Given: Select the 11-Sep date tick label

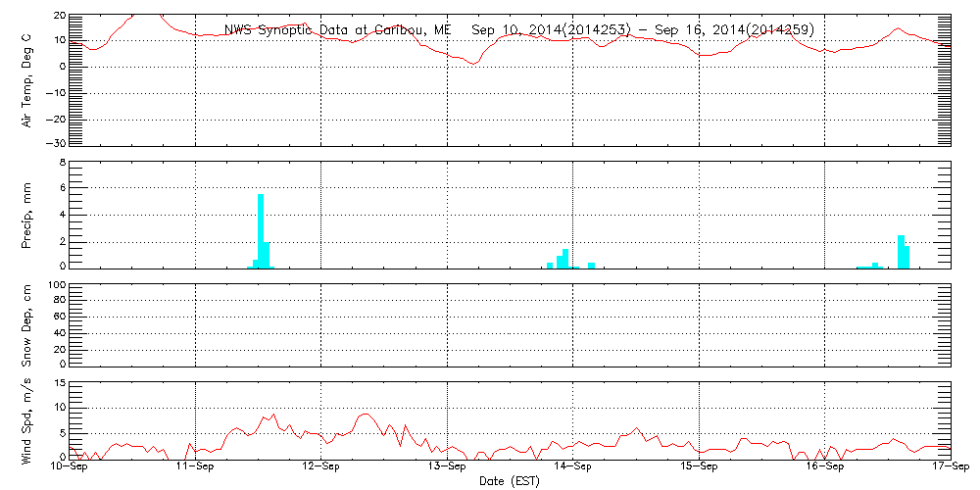Looking at the screenshot, I should coord(195,467).
